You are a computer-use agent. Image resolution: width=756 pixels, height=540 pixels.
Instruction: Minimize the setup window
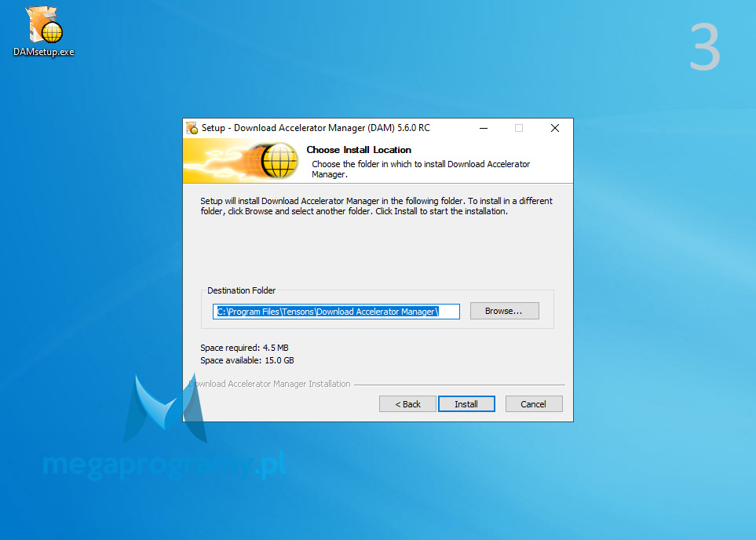point(484,128)
